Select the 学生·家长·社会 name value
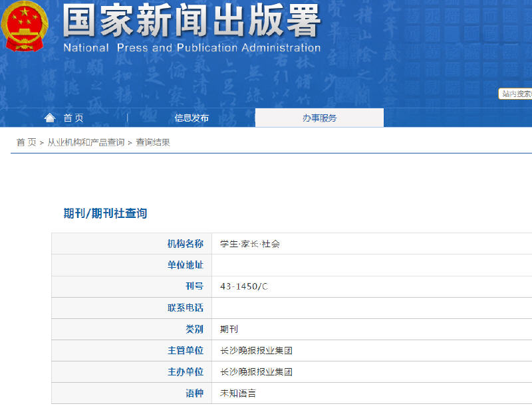Screen dimensions: 532x406 250,244
